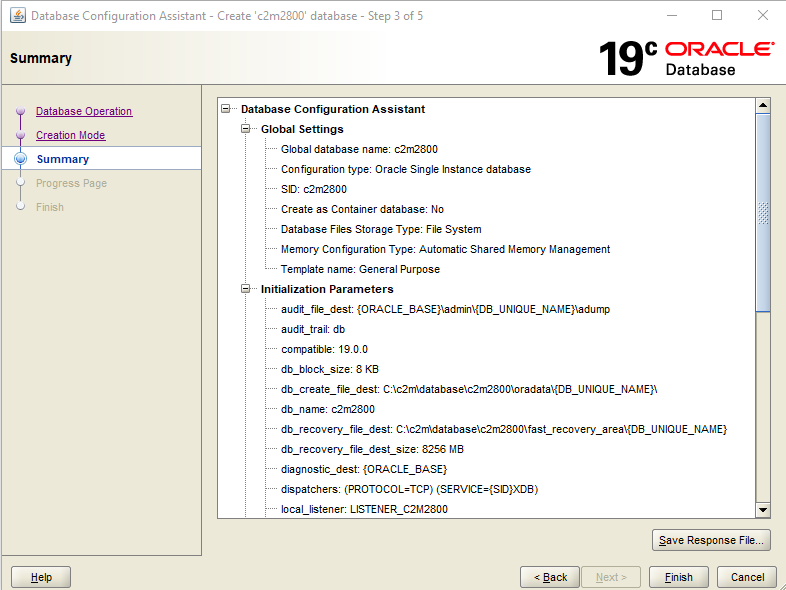Screen dimensions: 786x590
Task: Select the 'diagnostic_dest: {ORACLE_BASE}' row
Action: [364, 470]
